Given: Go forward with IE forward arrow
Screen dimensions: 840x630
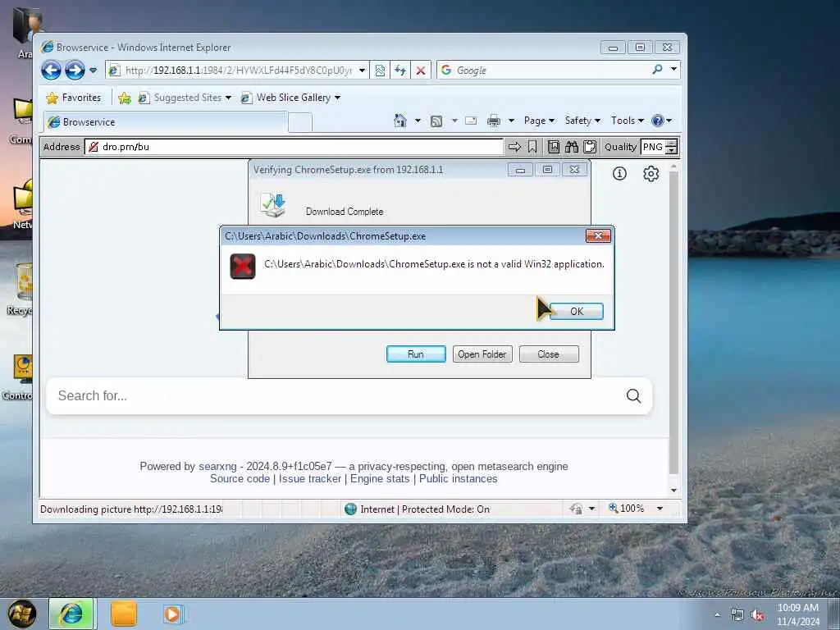Looking at the screenshot, I should point(75,71).
